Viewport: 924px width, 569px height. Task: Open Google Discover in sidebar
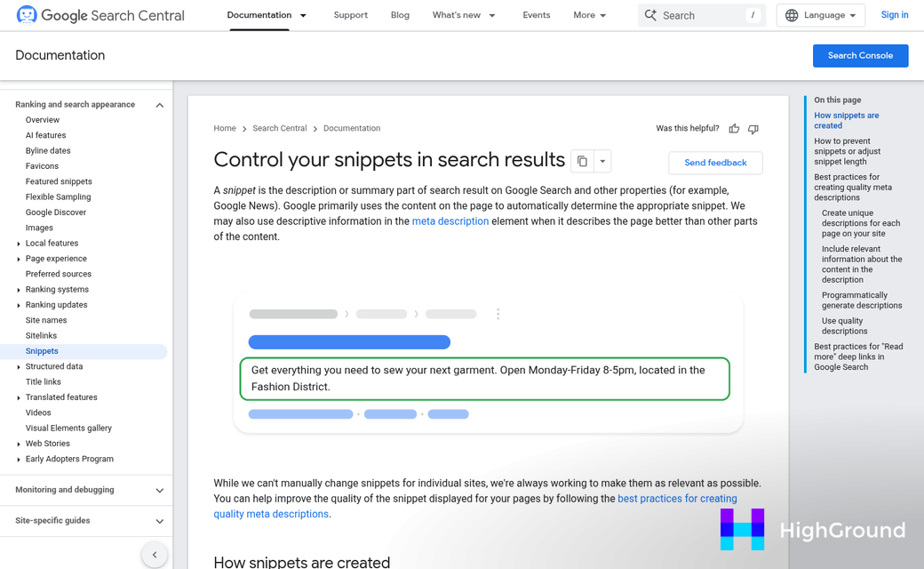pyautogui.click(x=55, y=212)
